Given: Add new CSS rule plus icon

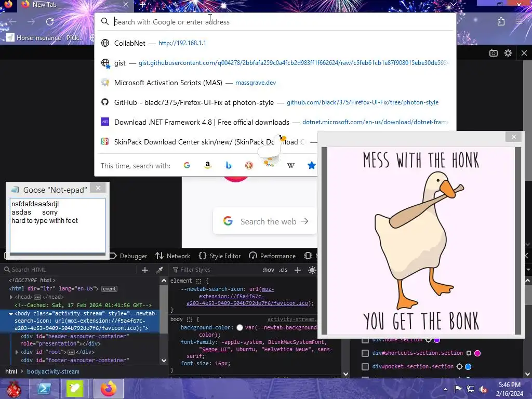Looking at the screenshot, I should click(x=298, y=270).
